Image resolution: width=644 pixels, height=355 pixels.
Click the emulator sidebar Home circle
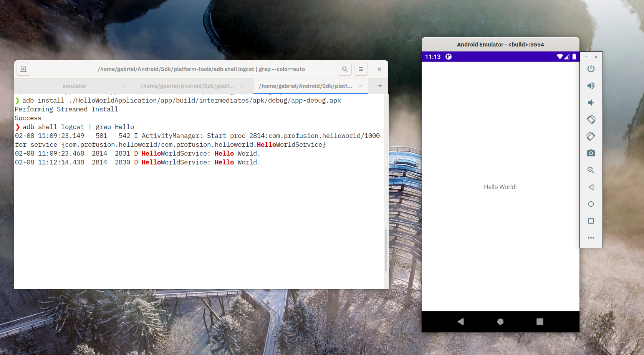[591, 204]
